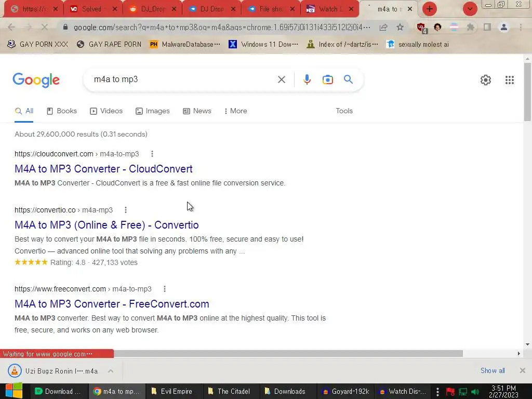Share this page using the share icon
The width and height of the screenshot is (532, 399).
coord(383,27)
